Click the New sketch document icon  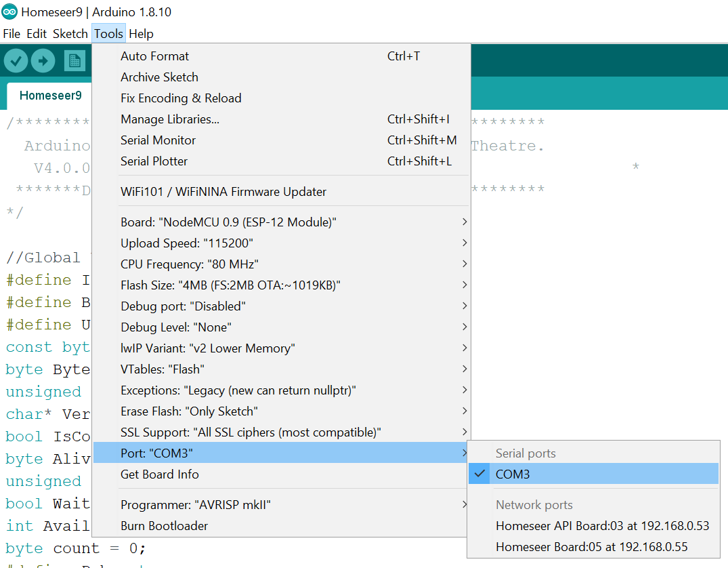pyautogui.click(x=74, y=61)
